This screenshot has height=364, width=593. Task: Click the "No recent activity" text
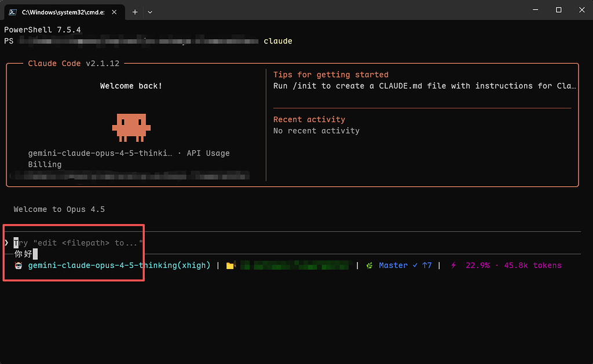click(x=317, y=131)
